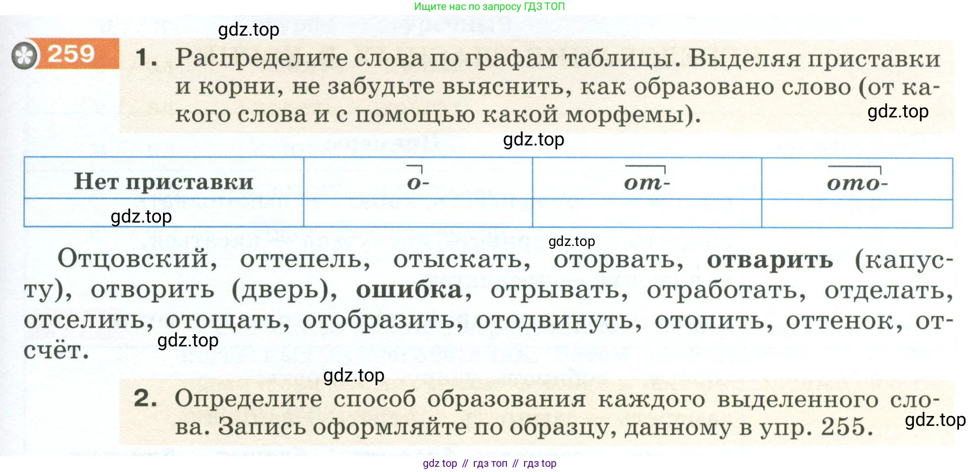Click the empty cell under 'ото-'
Screen dimensions: 980x472
[x=857, y=213]
